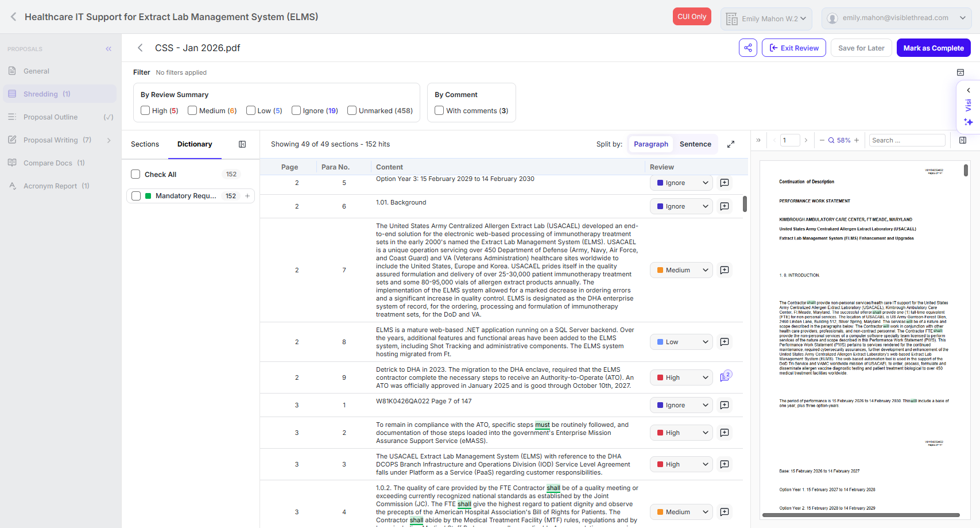The height and width of the screenshot is (528, 980).
Task: Switch to the Sections tab
Action: click(x=145, y=144)
